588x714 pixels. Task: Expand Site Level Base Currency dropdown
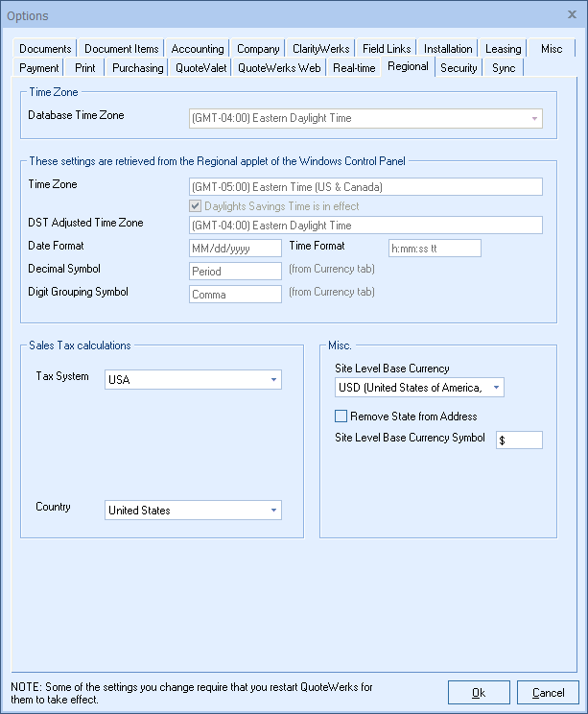click(495, 388)
